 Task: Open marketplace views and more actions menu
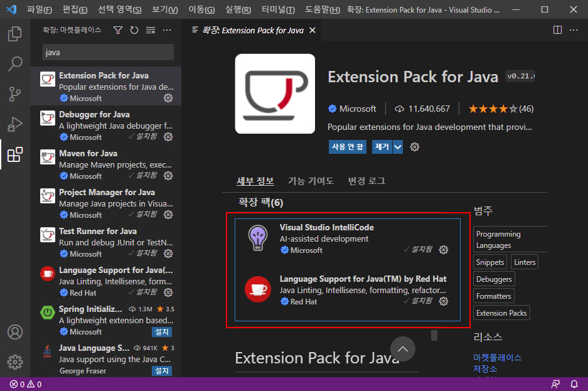pos(167,30)
